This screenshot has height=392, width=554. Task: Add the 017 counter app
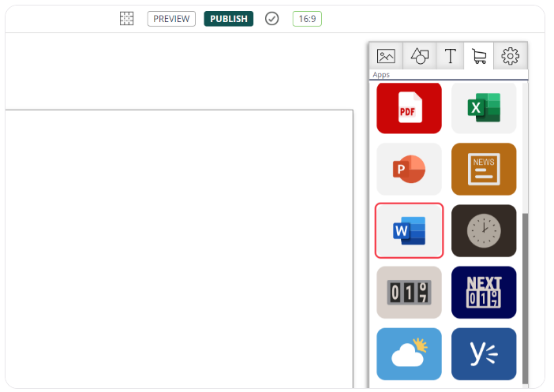[x=409, y=293]
